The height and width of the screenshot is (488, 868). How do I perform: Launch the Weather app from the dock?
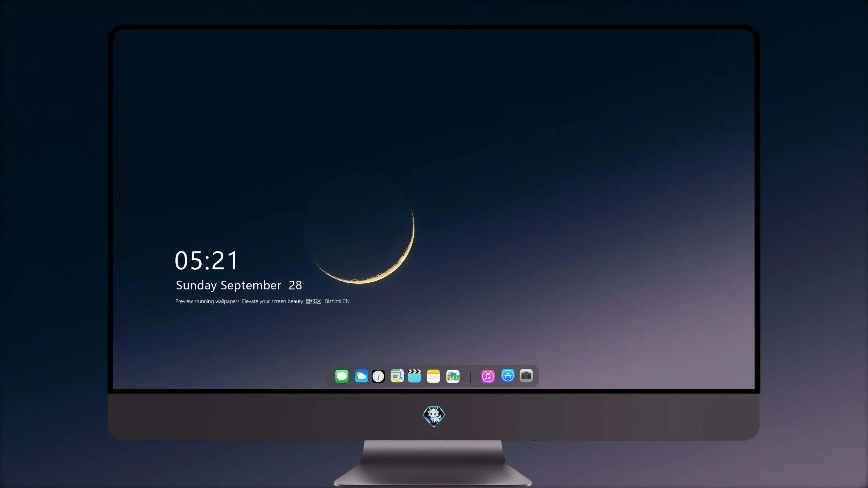(x=361, y=376)
